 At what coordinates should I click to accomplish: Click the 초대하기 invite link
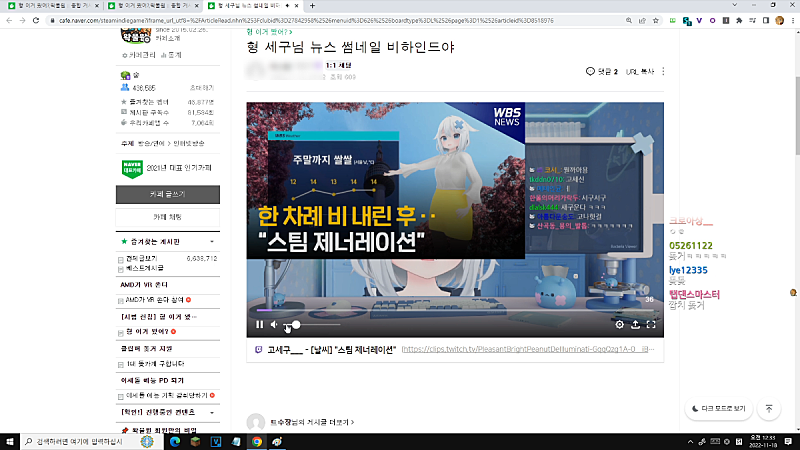tap(202, 88)
